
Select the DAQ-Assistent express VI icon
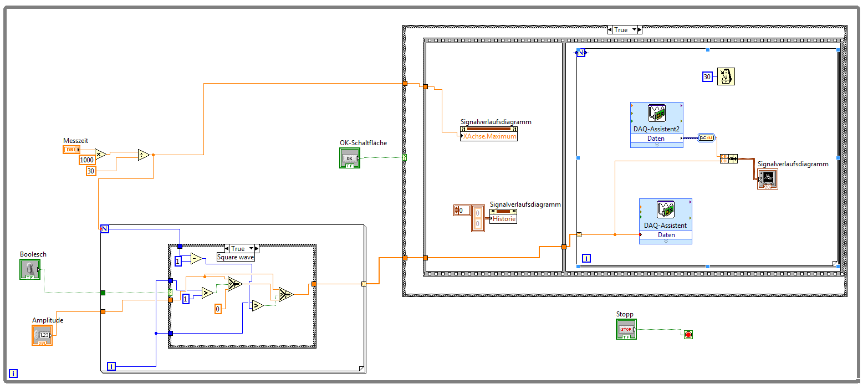pos(665,209)
